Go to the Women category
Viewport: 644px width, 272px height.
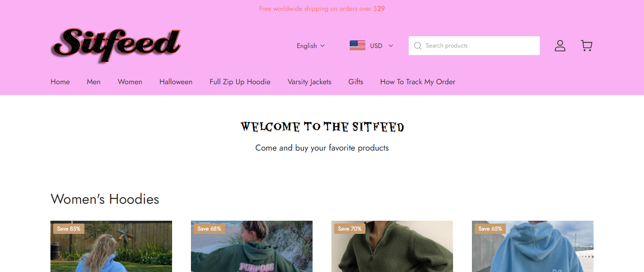tap(130, 82)
